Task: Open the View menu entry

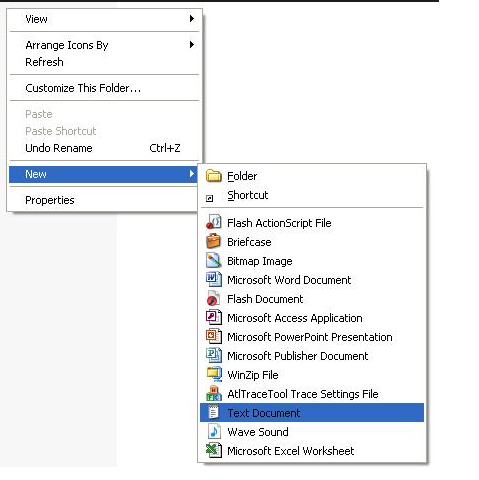Action: point(104,19)
